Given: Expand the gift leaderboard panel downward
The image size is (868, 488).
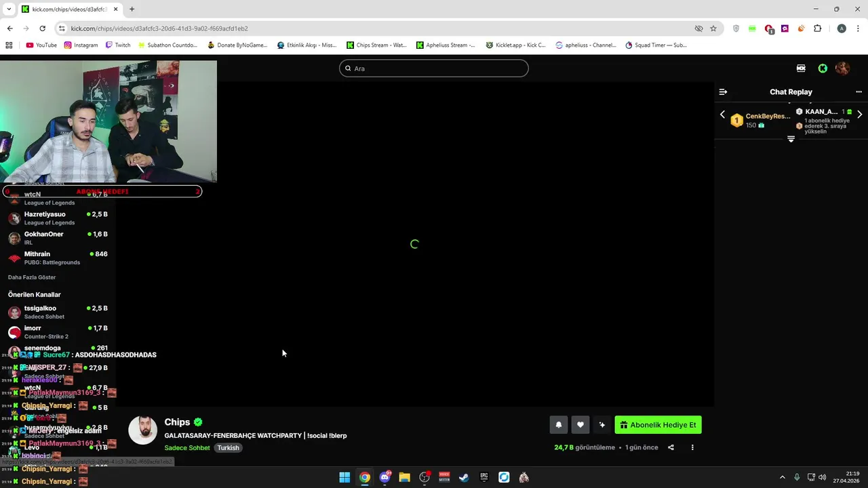Looking at the screenshot, I should click(791, 139).
